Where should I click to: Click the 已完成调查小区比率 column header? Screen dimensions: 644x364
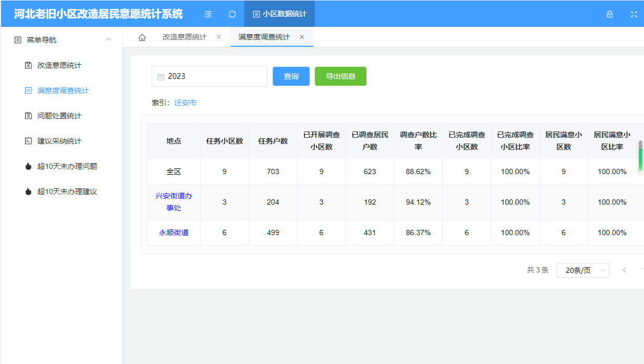(x=515, y=141)
